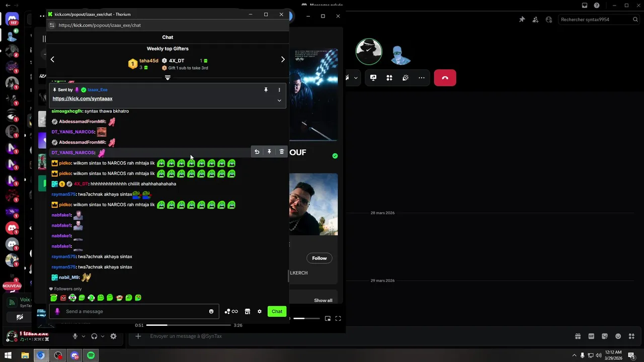644x362 pixels.
Task: Toggle Discord microphone mute
Action: (75, 336)
